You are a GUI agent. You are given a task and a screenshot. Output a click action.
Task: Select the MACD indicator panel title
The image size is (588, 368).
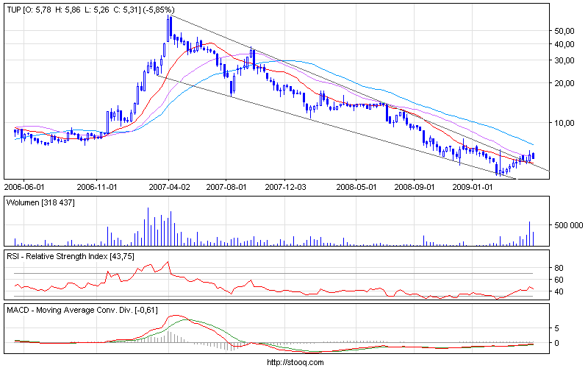click(x=81, y=309)
